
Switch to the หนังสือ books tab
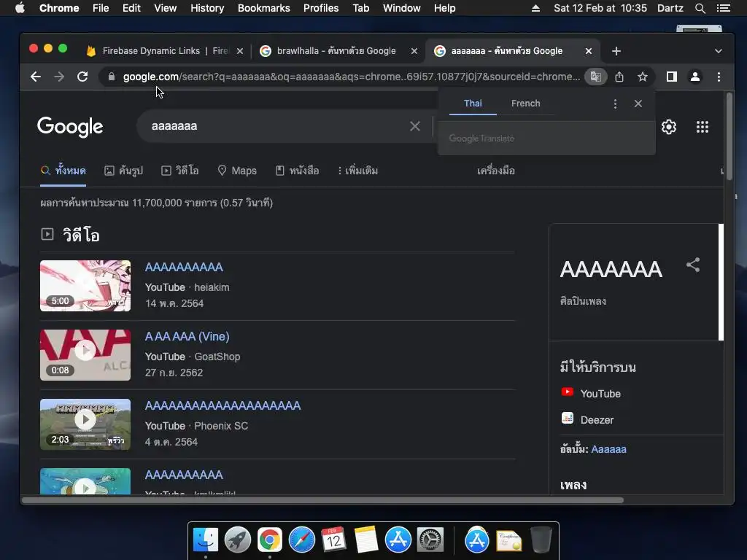pos(298,171)
